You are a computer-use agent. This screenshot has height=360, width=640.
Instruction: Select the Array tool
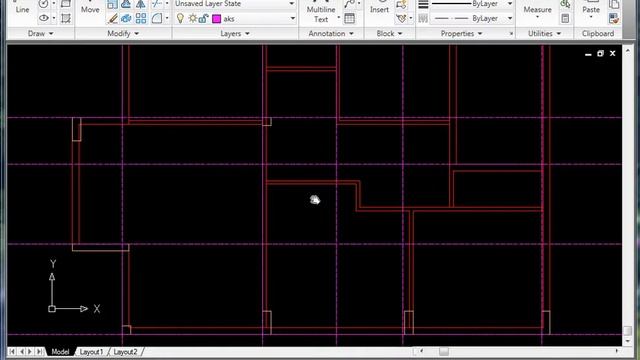141,18
